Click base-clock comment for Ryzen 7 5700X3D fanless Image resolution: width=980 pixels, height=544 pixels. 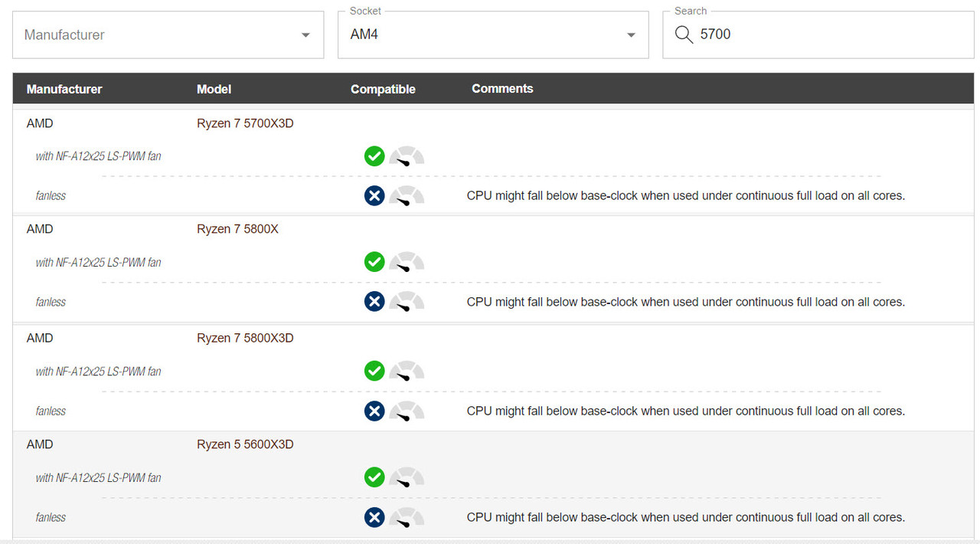coord(686,195)
